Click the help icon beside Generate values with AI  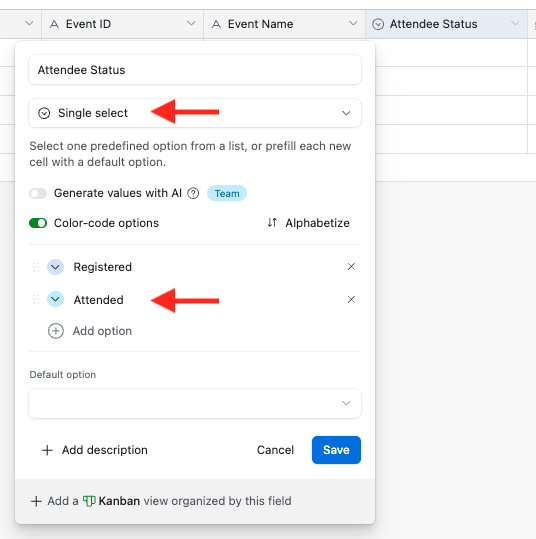click(x=193, y=193)
